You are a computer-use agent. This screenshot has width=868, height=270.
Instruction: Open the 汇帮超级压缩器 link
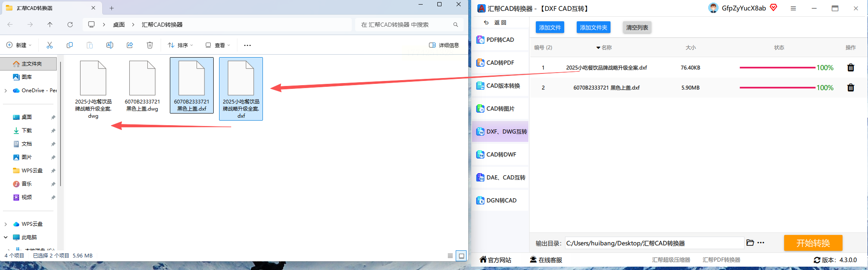coord(671,260)
